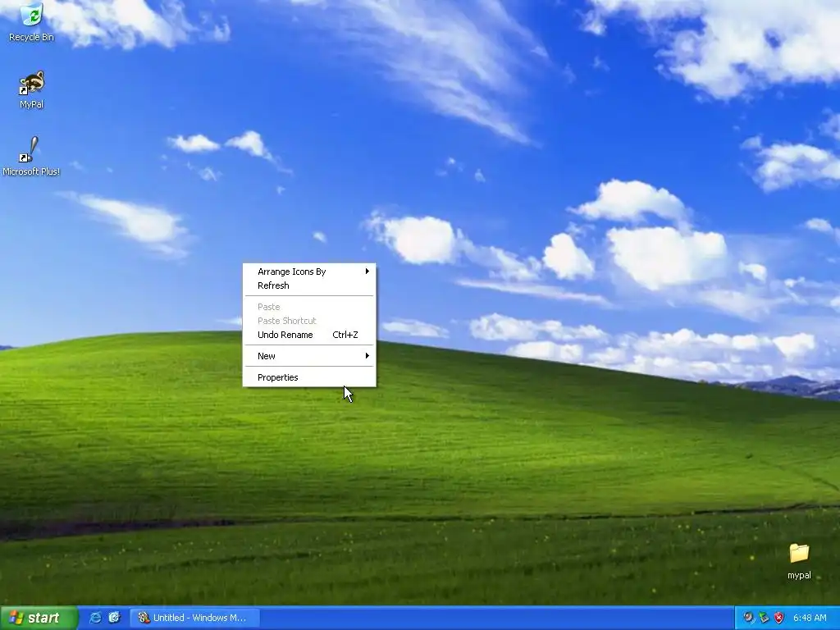Click the leftmost system tray icon
Image resolution: width=840 pixels, height=630 pixels.
[748, 618]
